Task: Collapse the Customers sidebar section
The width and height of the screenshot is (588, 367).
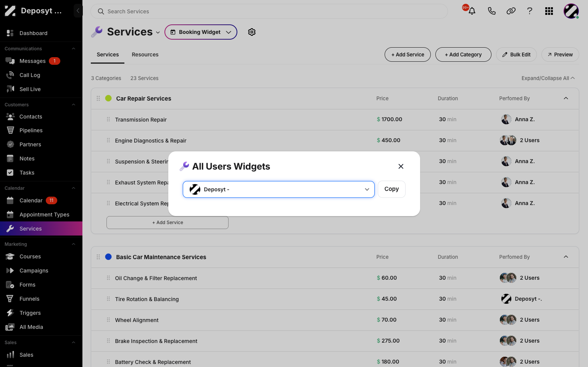Action: (74, 105)
